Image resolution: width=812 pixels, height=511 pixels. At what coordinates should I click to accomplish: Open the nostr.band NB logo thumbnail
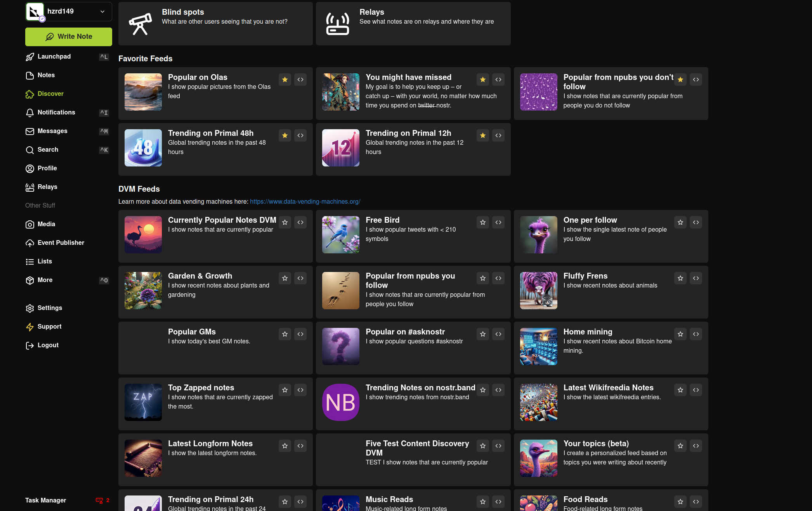(341, 402)
